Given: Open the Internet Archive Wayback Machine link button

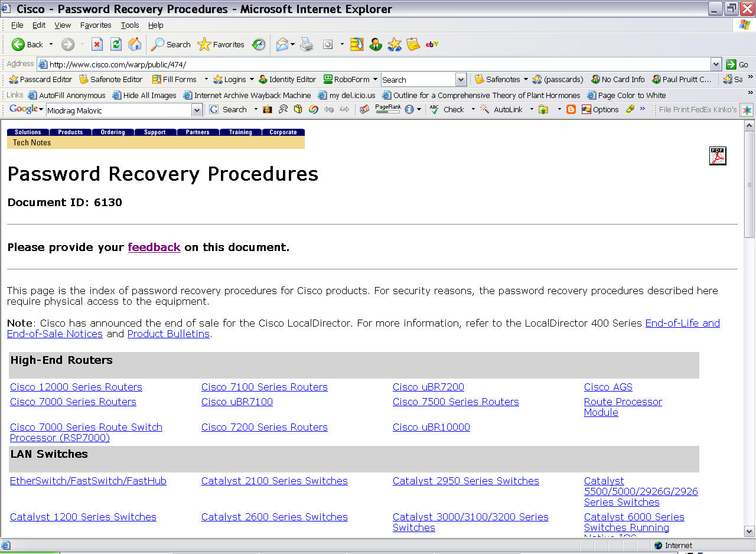Looking at the screenshot, I should tap(247, 95).
